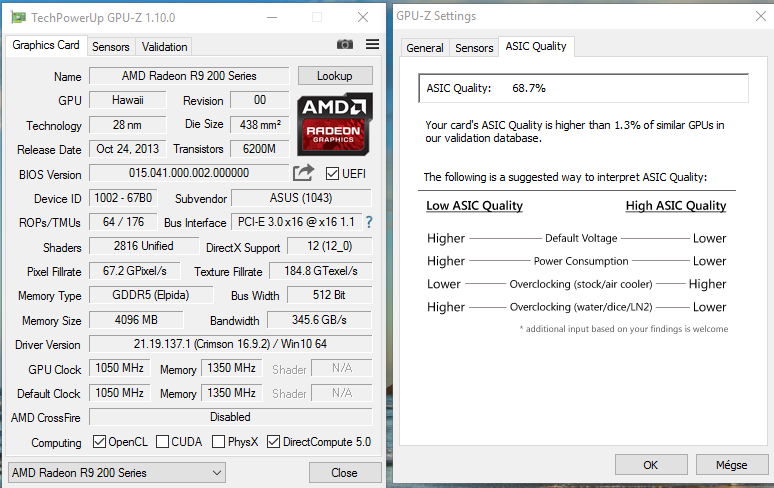Screen dimensions: 774x488
Task: Open the AMD Radeon R9 200 Series dropdown
Action: coord(117,473)
